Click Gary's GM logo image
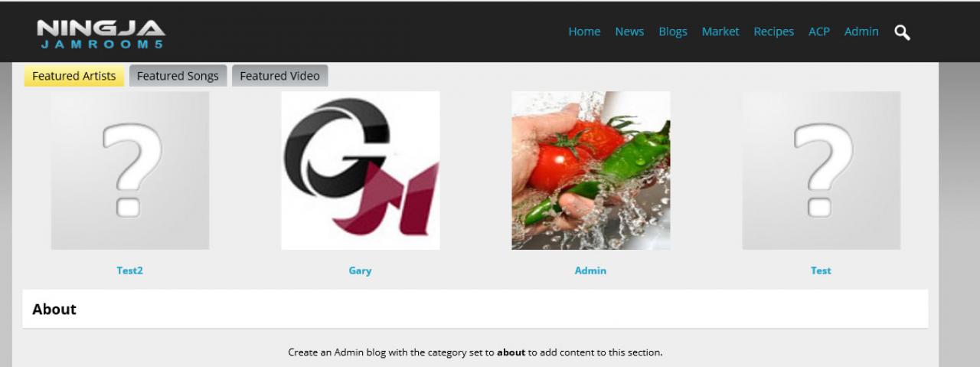 [361, 171]
